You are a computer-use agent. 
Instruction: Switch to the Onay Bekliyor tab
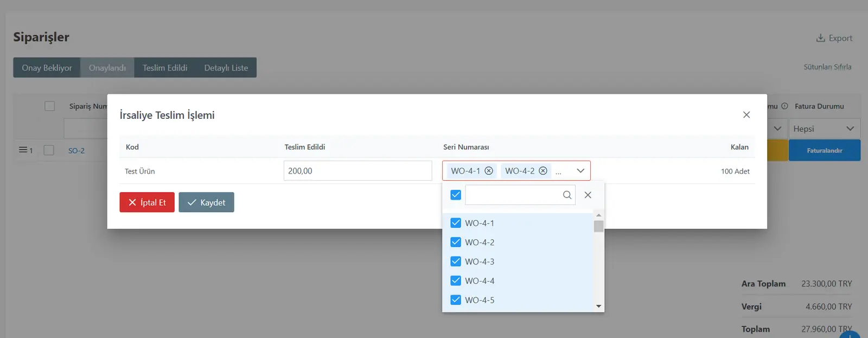point(47,68)
